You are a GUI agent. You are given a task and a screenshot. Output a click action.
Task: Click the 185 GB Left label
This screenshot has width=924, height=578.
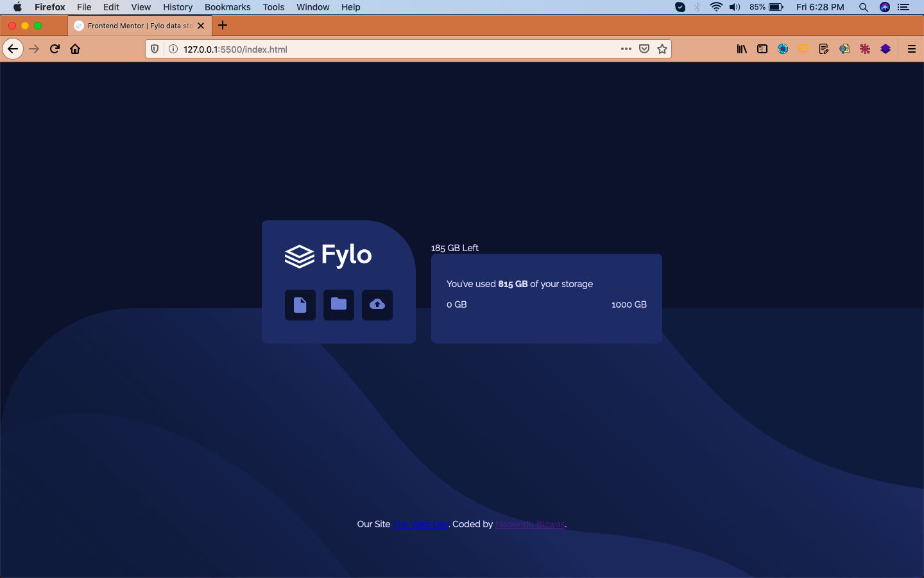(x=455, y=248)
